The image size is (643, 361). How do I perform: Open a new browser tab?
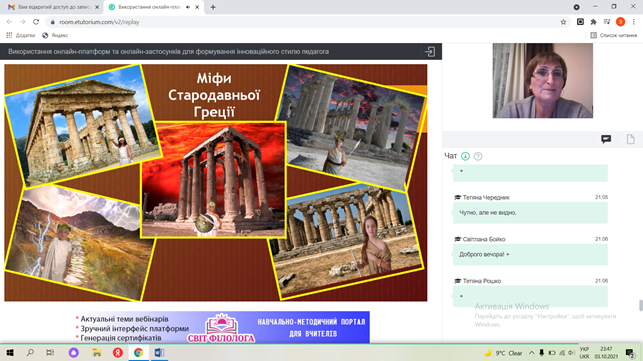pyautogui.click(x=213, y=7)
